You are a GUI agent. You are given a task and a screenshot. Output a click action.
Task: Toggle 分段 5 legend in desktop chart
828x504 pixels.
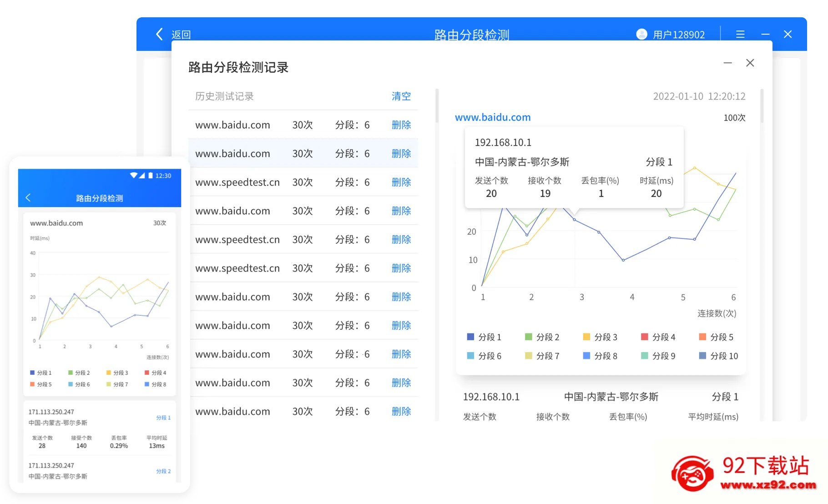click(716, 337)
